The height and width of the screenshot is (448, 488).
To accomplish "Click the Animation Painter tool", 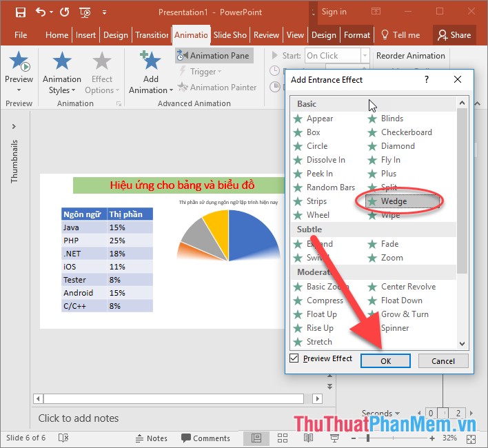I will click(x=217, y=88).
